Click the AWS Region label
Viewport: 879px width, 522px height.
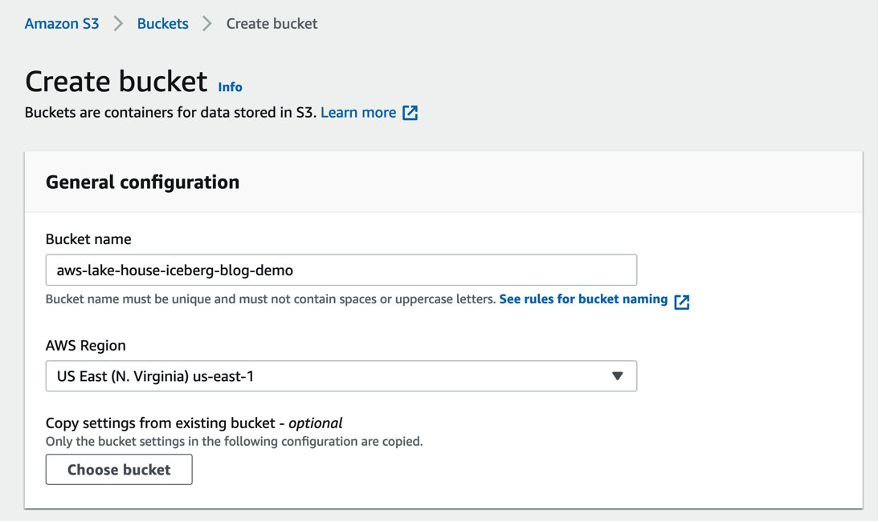pos(86,345)
